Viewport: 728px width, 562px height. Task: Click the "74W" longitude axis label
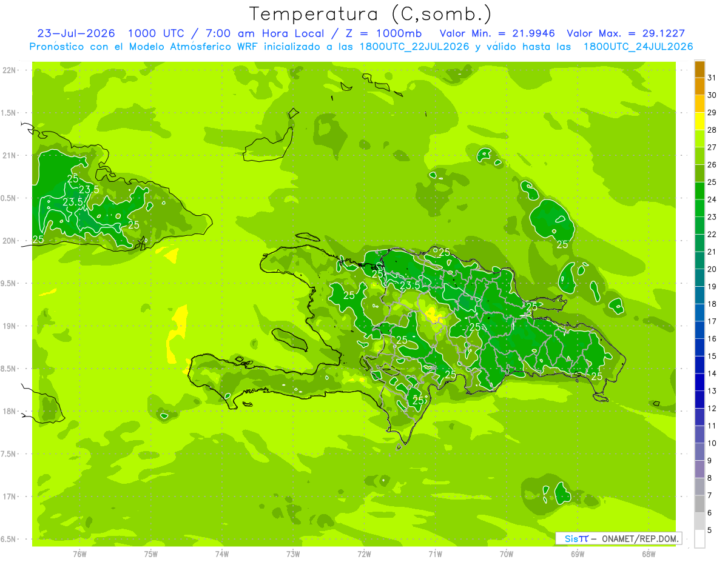point(222,554)
